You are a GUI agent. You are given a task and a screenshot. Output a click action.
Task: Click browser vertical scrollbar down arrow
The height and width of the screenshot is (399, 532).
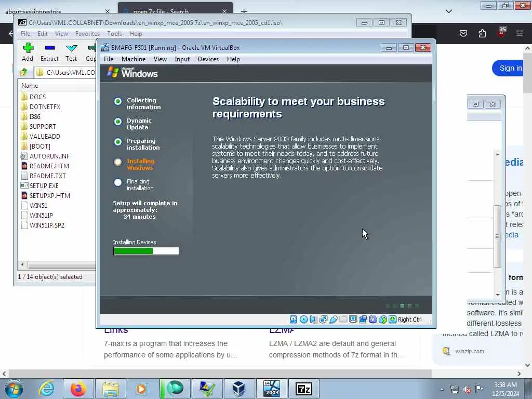(x=528, y=365)
